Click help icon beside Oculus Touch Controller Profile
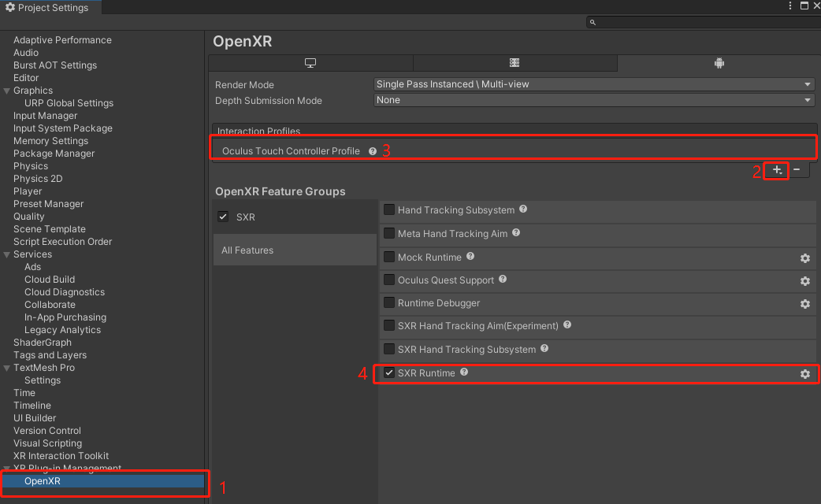Screen dimensions: 821x504 click(373, 151)
